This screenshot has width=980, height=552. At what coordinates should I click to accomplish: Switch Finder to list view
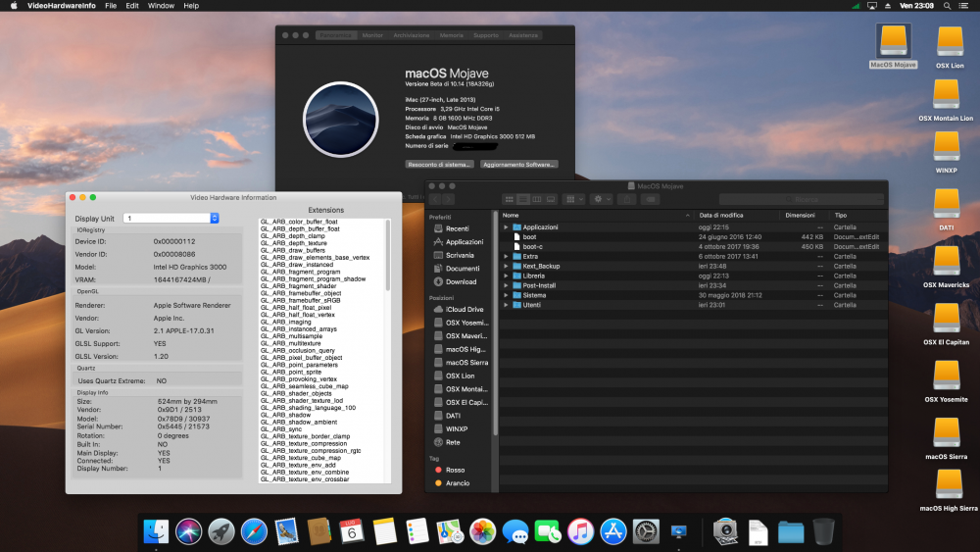523,199
